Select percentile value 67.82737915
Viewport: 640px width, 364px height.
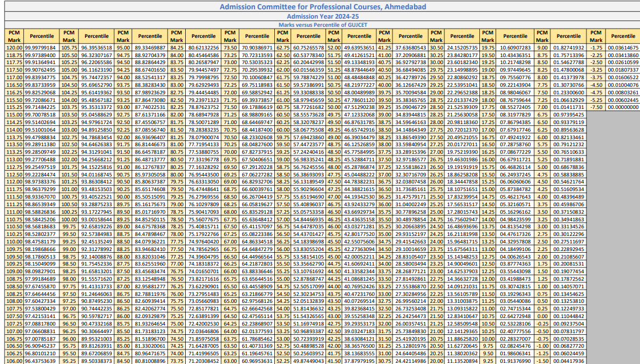[257, 152]
